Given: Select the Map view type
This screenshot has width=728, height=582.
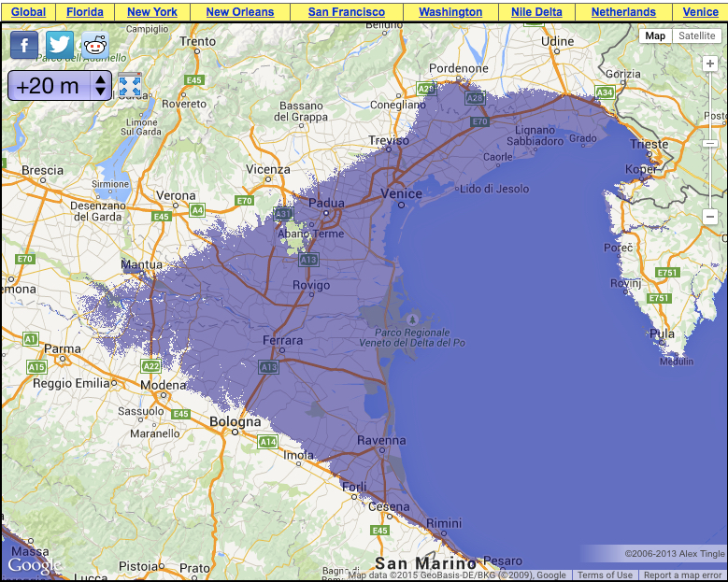Looking at the screenshot, I should pyautogui.click(x=656, y=36).
